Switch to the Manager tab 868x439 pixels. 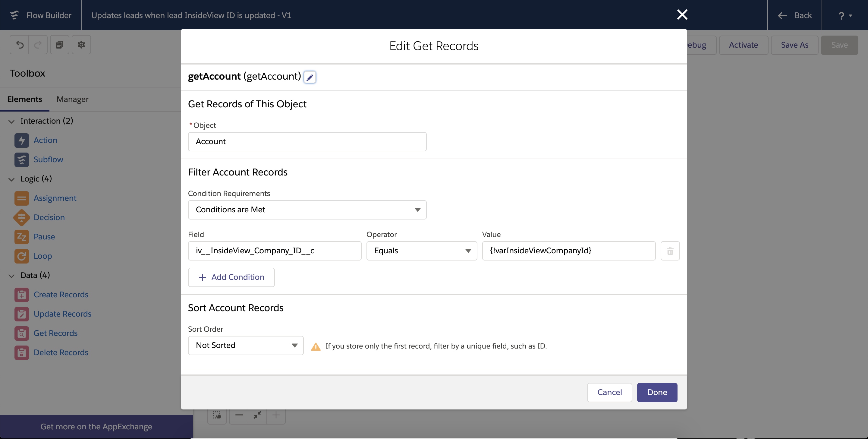pos(72,99)
